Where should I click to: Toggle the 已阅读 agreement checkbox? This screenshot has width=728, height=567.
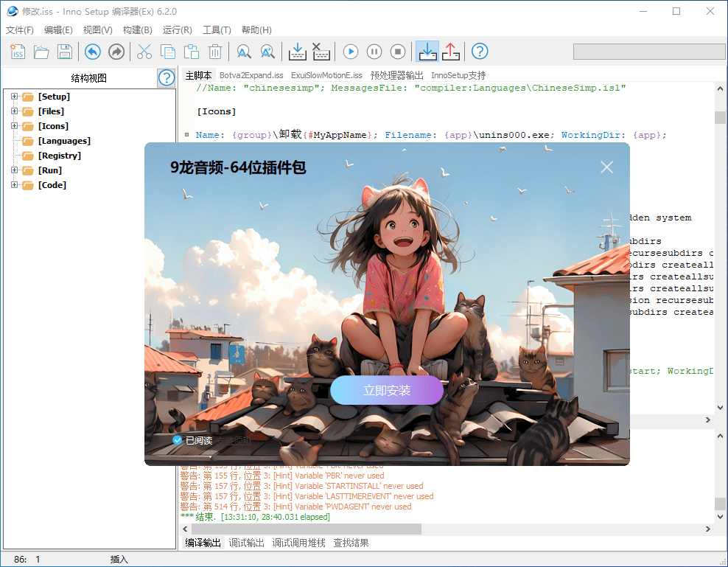(x=177, y=440)
